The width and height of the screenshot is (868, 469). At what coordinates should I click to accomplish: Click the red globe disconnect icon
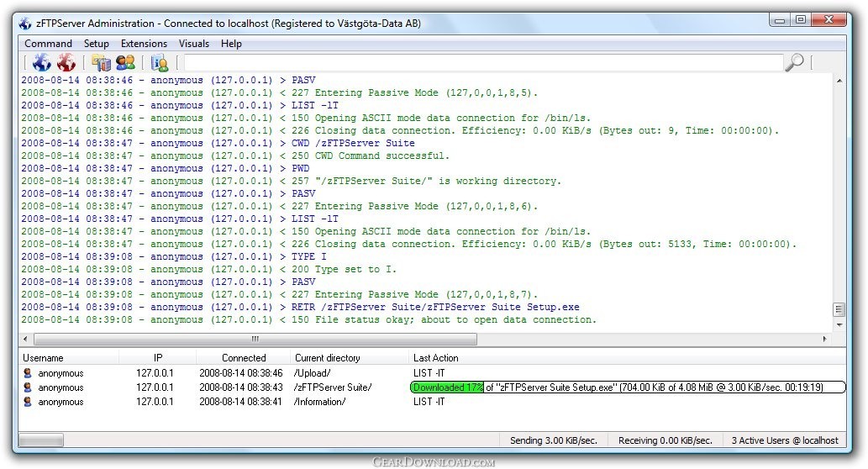click(x=66, y=62)
